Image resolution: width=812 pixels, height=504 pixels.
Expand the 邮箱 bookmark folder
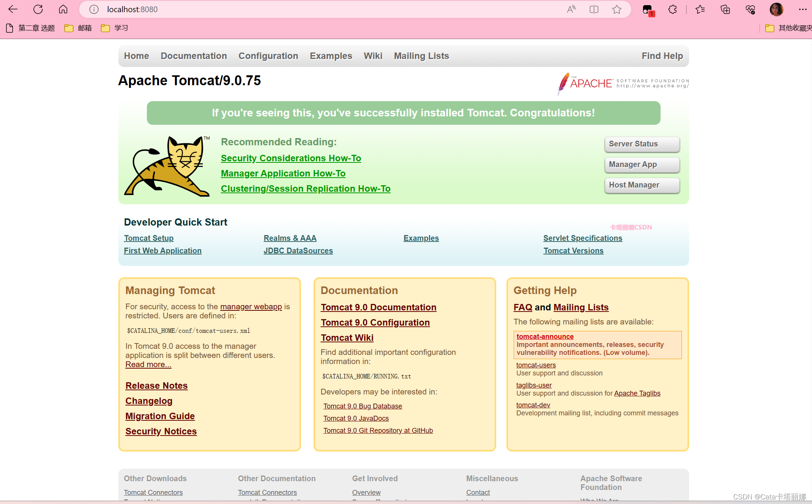(x=78, y=28)
